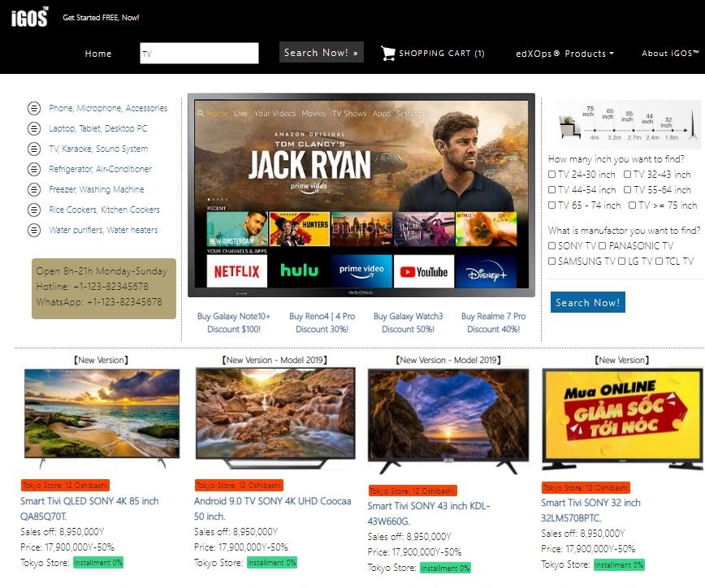705x588 pixels.
Task: Focus the search input containing TV
Action: coord(199,53)
